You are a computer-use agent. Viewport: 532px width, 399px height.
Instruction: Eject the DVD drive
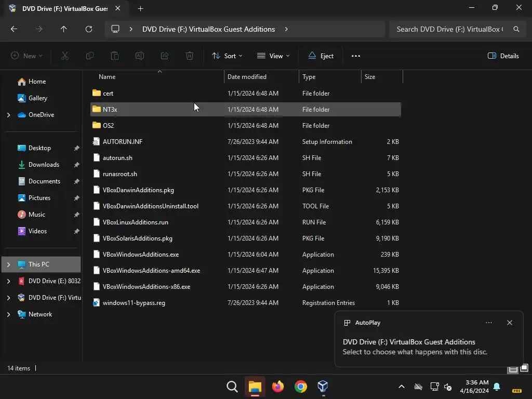pos(321,56)
